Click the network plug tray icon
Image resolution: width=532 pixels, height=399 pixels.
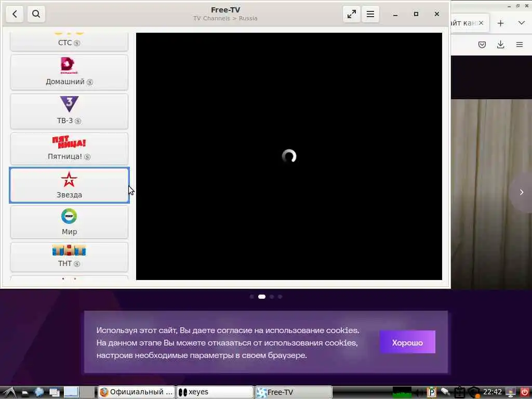(445, 392)
